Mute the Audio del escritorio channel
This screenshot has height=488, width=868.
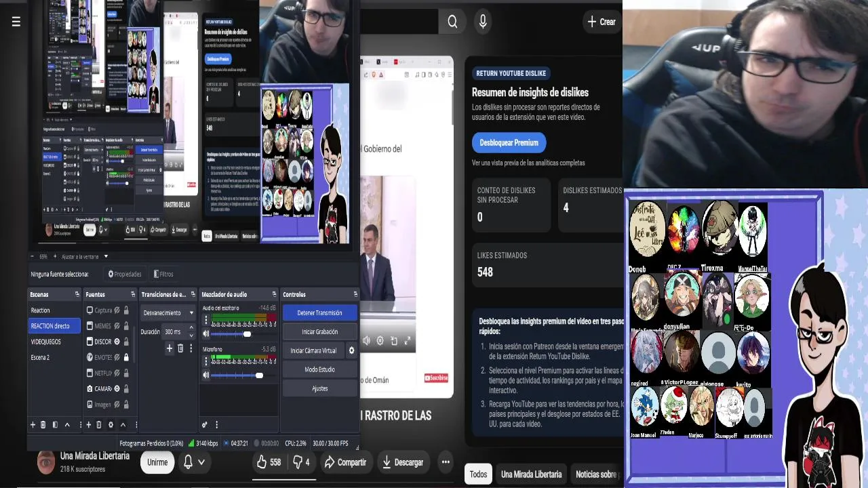(x=206, y=333)
